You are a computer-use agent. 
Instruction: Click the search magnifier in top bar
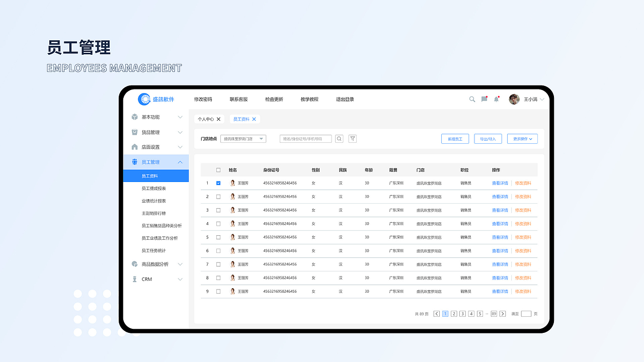tap(472, 99)
